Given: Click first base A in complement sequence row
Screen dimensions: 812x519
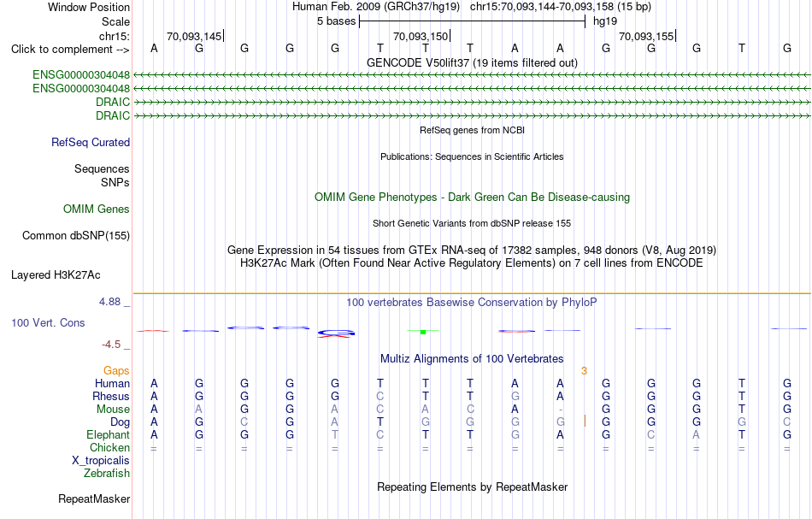Looking at the screenshot, I should 154,48.
